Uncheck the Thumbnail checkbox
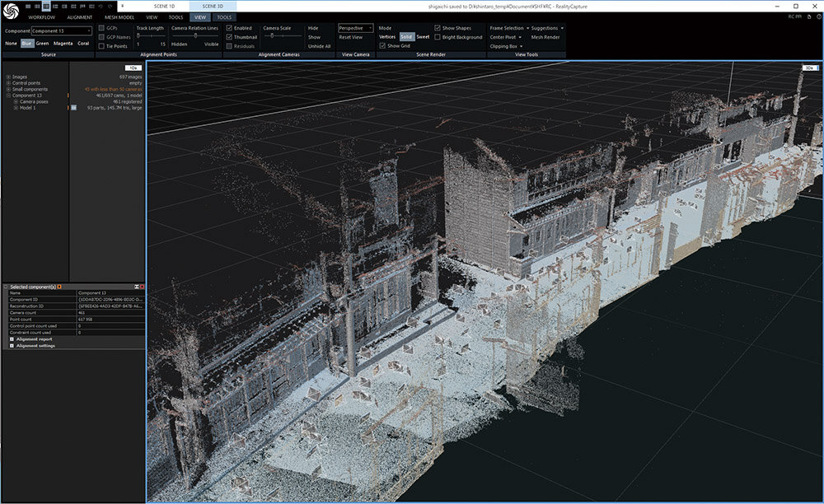 click(x=229, y=37)
